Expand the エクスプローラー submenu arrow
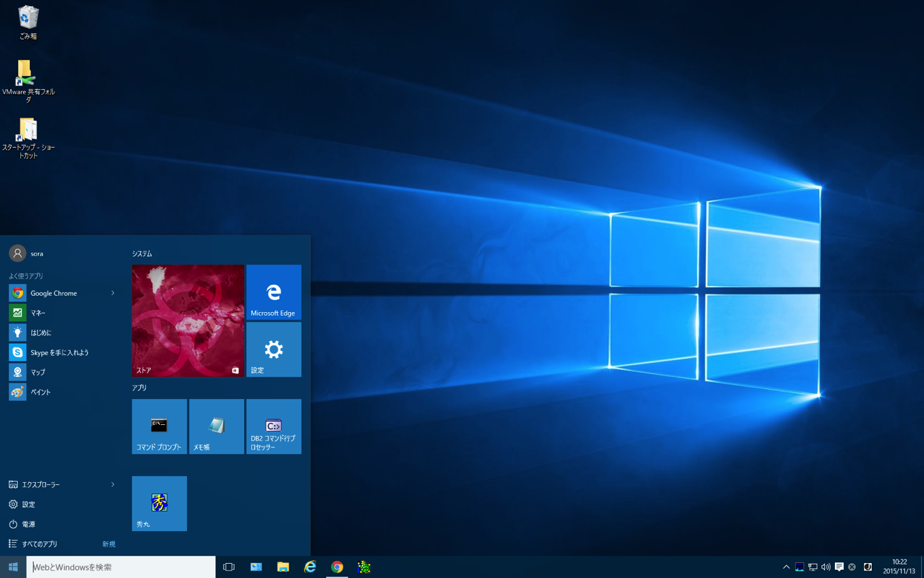Screen dimensions: 924x578 point(113,485)
